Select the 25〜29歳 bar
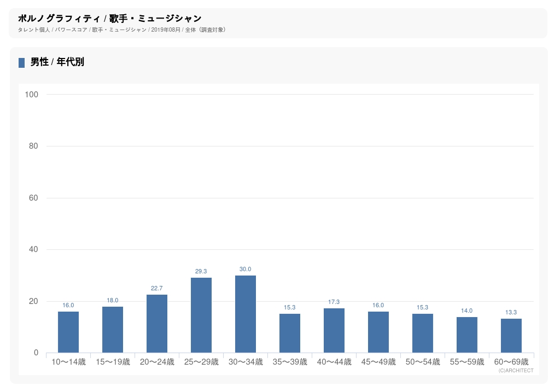560x392 pixels. [x=201, y=315]
